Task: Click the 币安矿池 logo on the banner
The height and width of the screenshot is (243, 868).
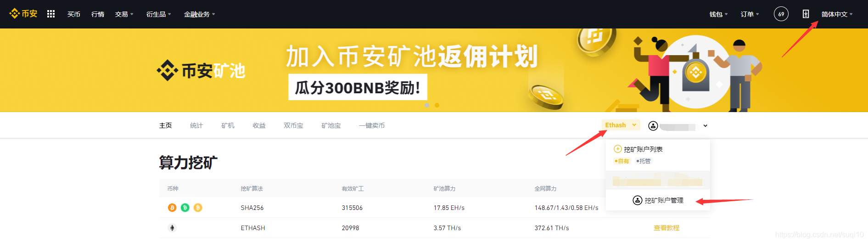Action: (x=201, y=71)
